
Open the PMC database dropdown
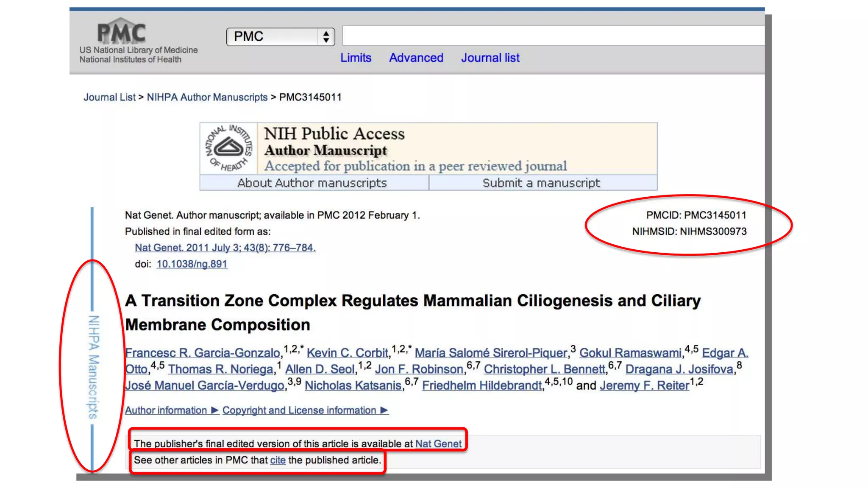tap(281, 37)
